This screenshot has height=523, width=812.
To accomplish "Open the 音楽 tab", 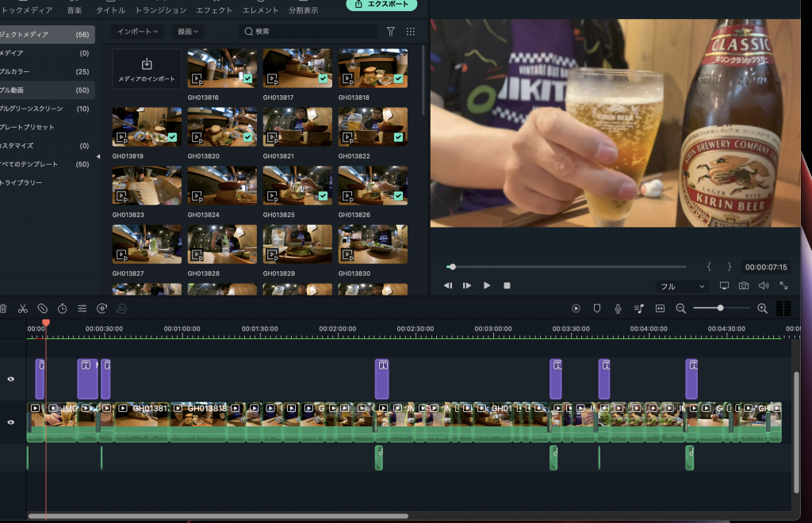I will [75, 10].
